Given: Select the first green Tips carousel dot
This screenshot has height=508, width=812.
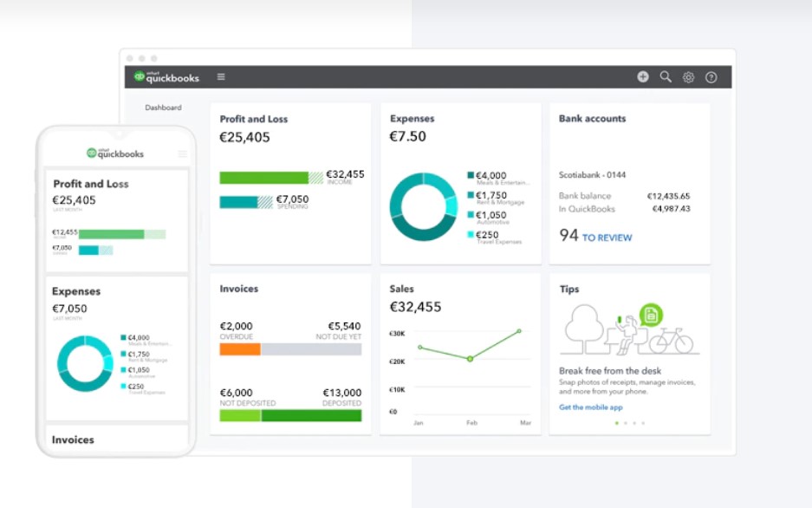Looking at the screenshot, I should [x=617, y=423].
